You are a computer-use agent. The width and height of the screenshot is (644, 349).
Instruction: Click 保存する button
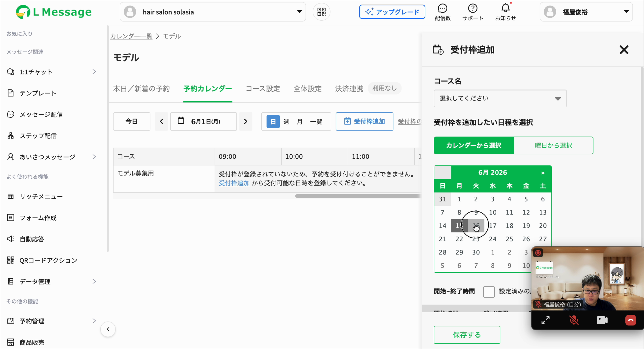coord(467,335)
